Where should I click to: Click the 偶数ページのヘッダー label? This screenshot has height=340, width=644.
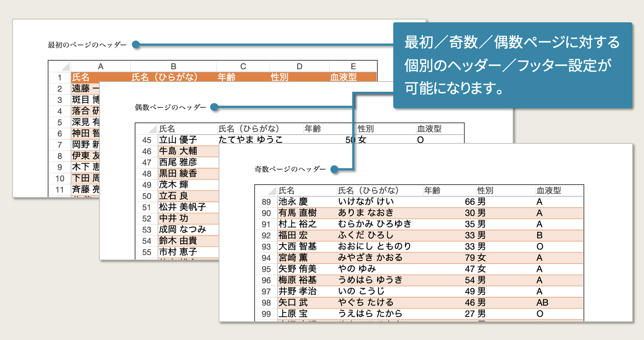(170, 107)
